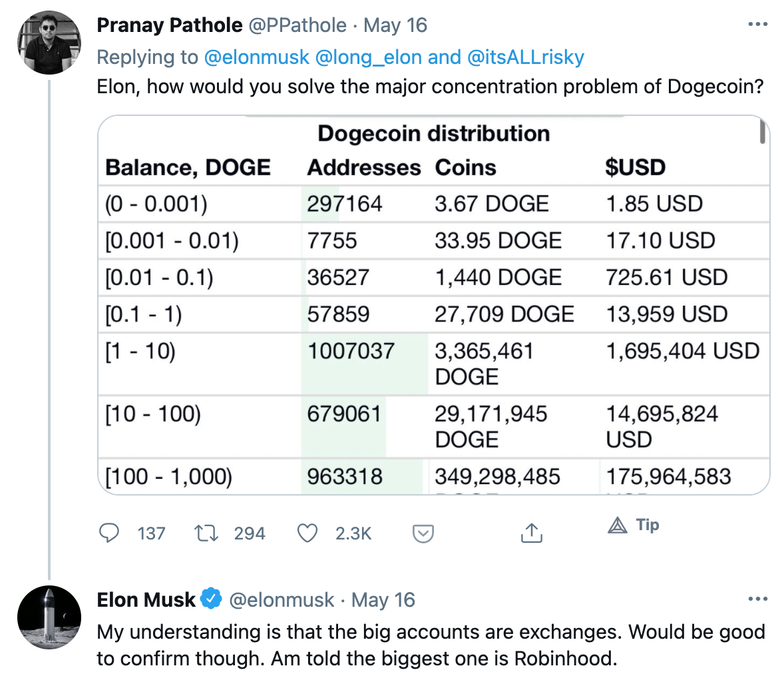Screen dimensions: 784x686
Task: Click the Dogecoin distribution table image
Action: pyautogui.click(x=433, y=306)
